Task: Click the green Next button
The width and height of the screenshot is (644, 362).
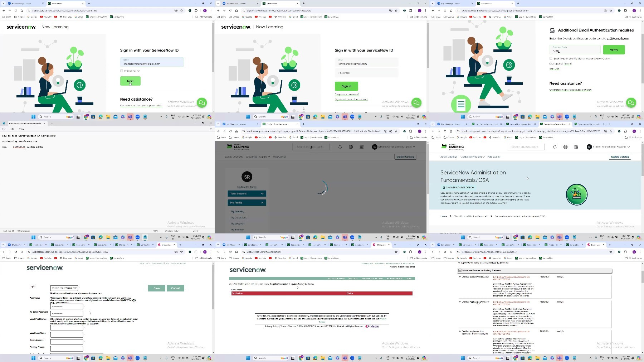Action: coord(130,81)
